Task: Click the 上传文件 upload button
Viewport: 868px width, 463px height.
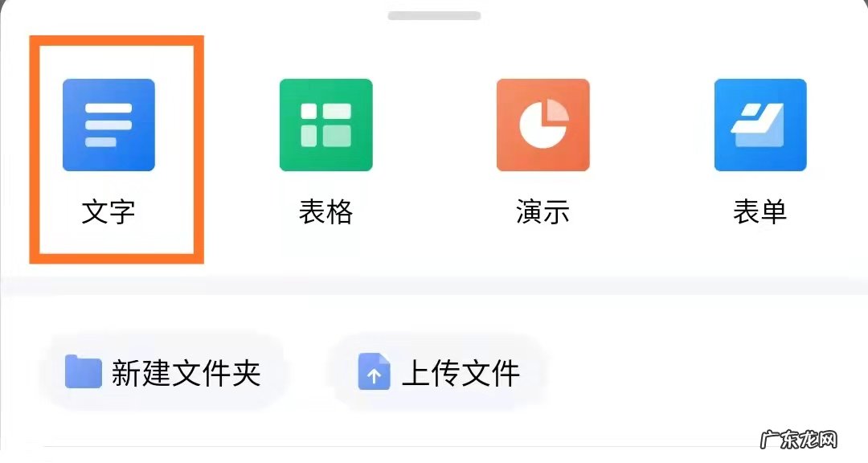Action: tap(439, 372)
